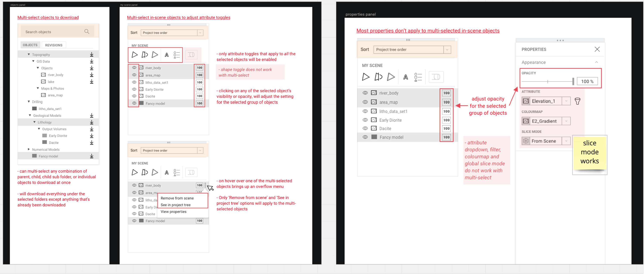Choose 'View properties' menu option
This screenshot has width=644, height=274.
point(174,212)
